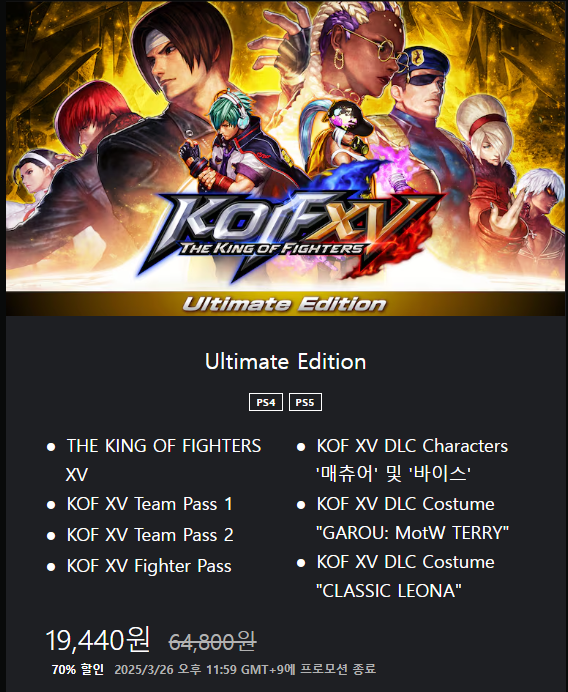Click the PS4 platform badge
Viewport: 568px width, 692px height.
pyautogui.click(x=266, y=402)
